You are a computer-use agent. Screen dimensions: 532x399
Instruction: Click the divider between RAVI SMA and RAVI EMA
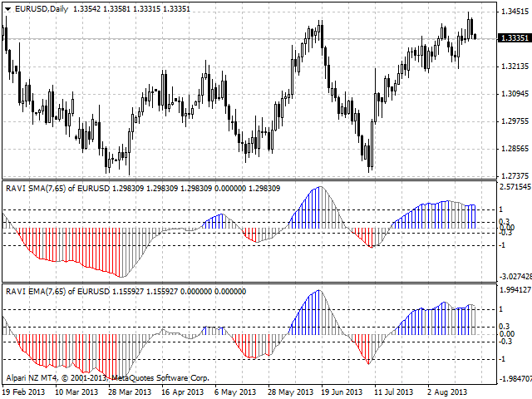249,283
